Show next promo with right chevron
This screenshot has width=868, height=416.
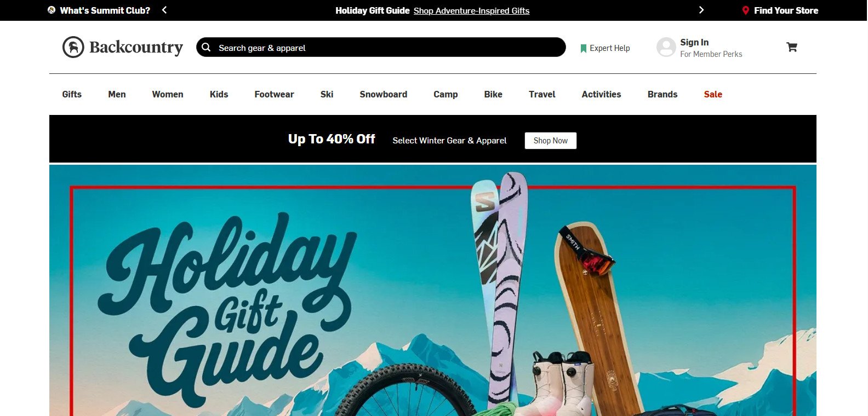point(701,10)
